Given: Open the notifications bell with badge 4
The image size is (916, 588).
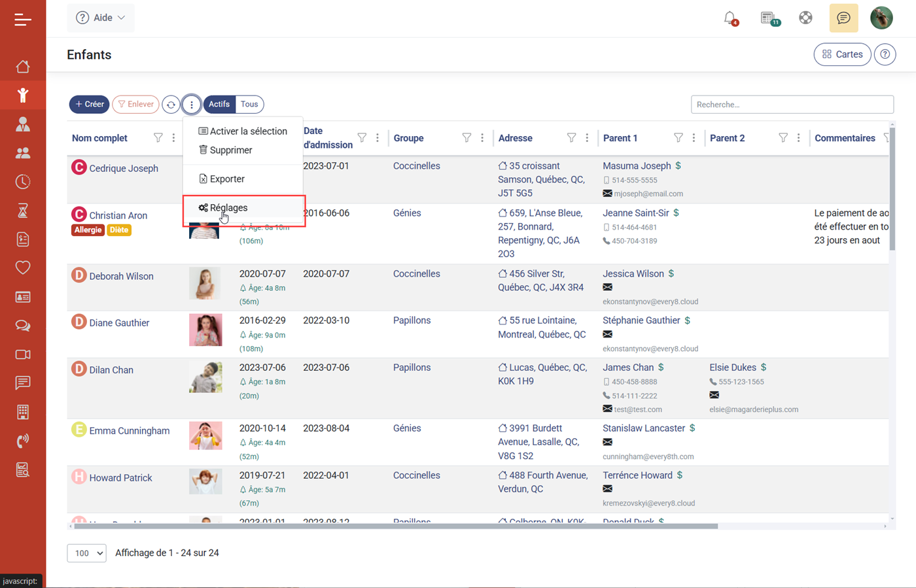Looking at the screenshot, I should [x=731, y=18].
